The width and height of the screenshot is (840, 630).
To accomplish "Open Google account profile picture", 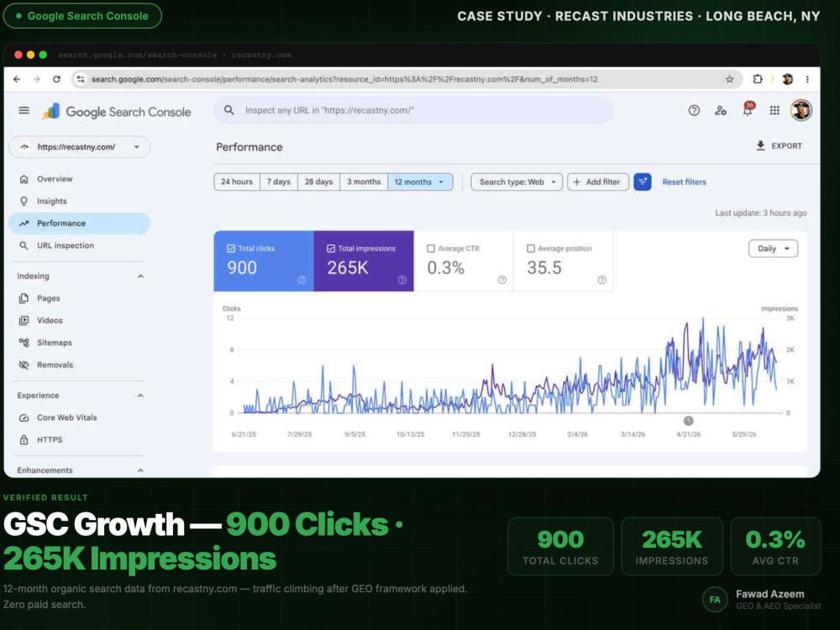I will [801, 110].
